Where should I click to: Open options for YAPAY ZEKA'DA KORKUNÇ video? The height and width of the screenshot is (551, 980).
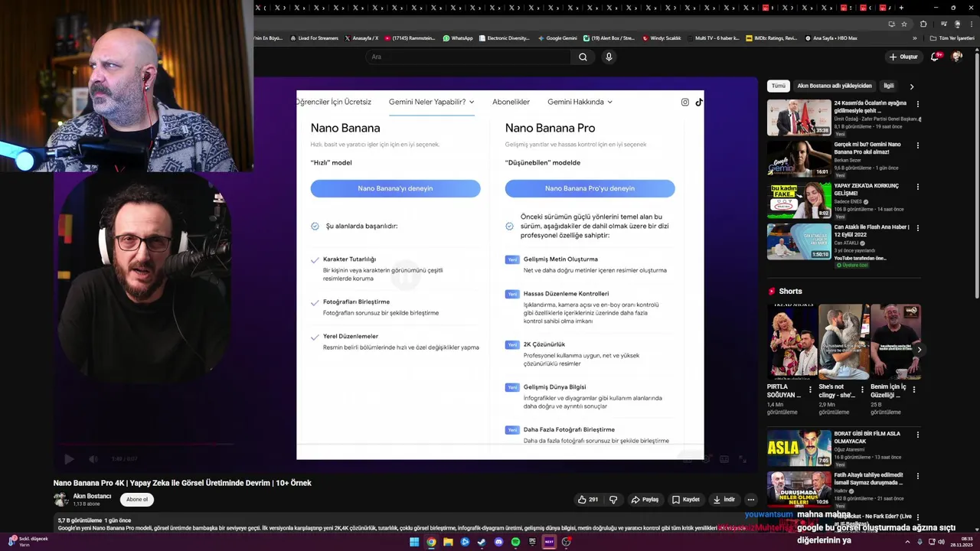[x=918, y=187]
